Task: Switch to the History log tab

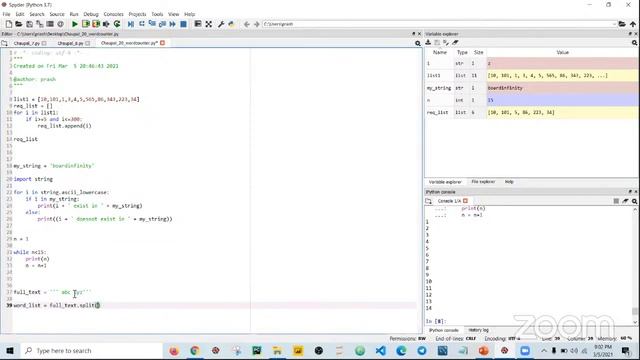Action: click(478, 330)
